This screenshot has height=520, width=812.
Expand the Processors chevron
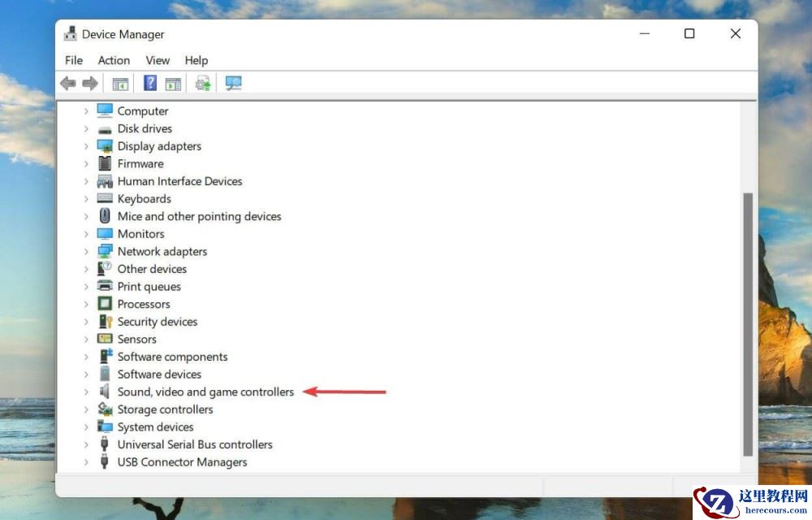tap(86, 304)
